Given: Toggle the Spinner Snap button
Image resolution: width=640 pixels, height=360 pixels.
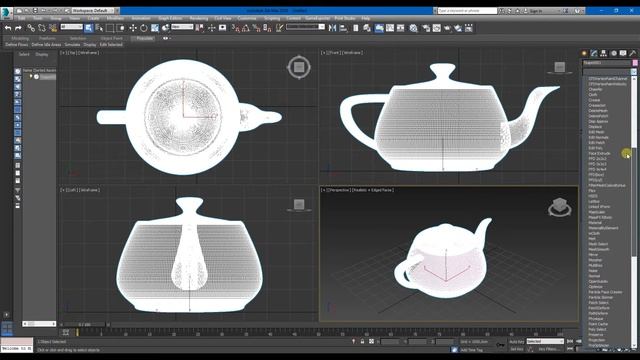Looking at the screenshot, I should tap(267, 28).
